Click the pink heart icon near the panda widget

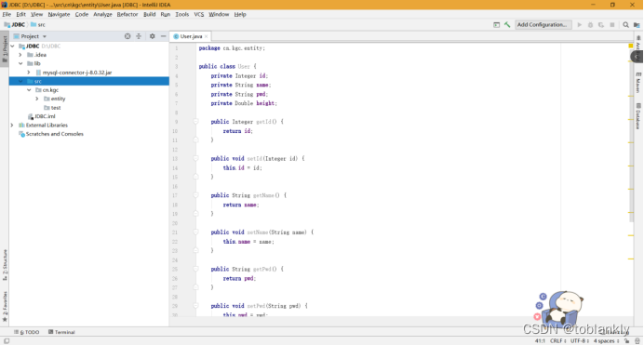[x=537, y=316]
